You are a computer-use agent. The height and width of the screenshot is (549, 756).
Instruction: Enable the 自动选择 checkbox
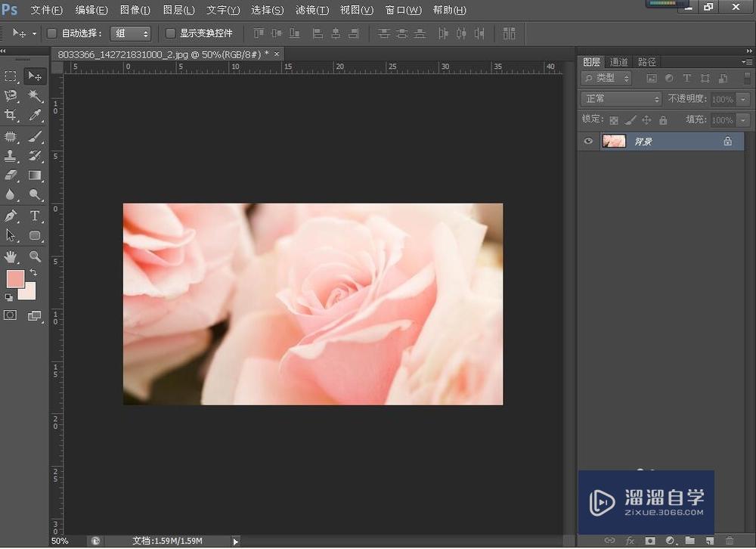click(52, 33)
